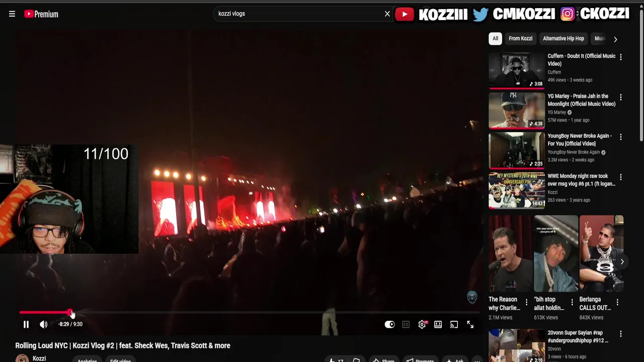This screenshot has width=644, height=362.
Task: Seek using the red video progress bar
Action: (x=249, y=313)
